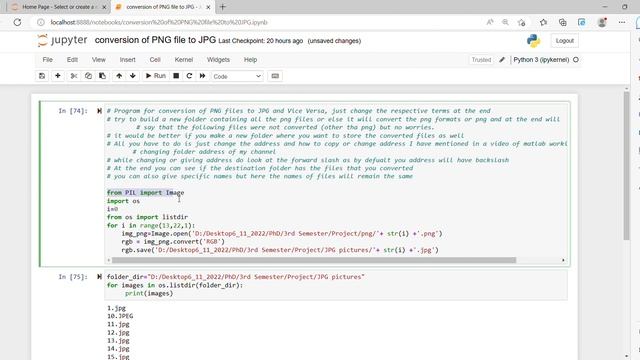Open the Edit menu
Viewport: 640px width, 360px height.
[72, 60]
